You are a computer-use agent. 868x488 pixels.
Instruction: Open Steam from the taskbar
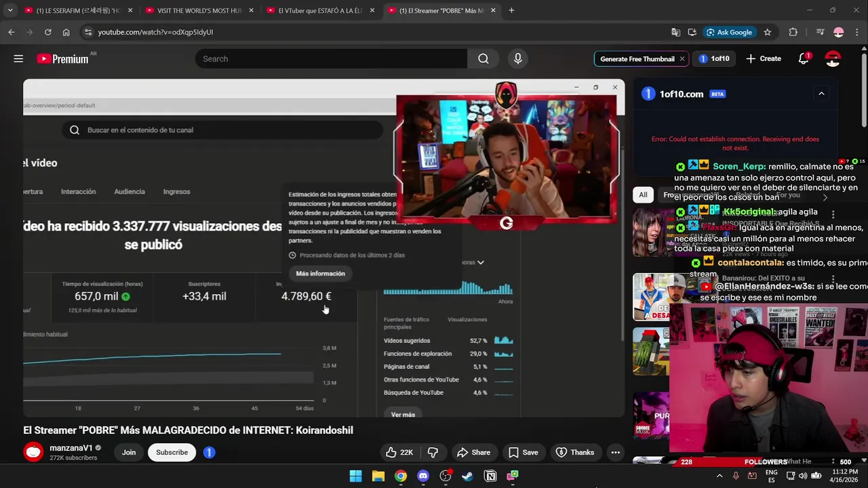tap(467, 476)
